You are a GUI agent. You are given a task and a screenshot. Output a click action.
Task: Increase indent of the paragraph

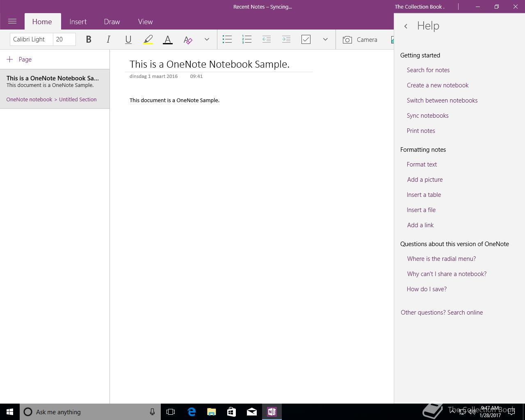pyautogui.click(x=286, y=39)
